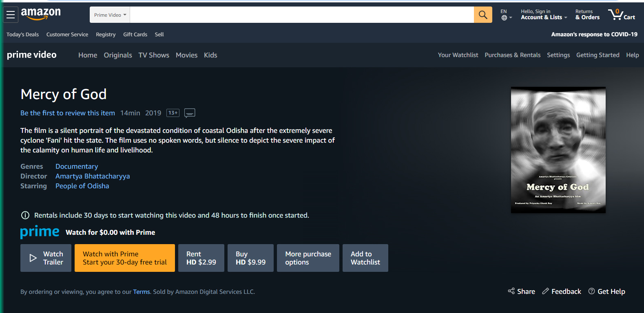Screen dimensions: 644x313
Task: Open Returns & Orders
Action: pyautogui.click(x=587, y=15)
